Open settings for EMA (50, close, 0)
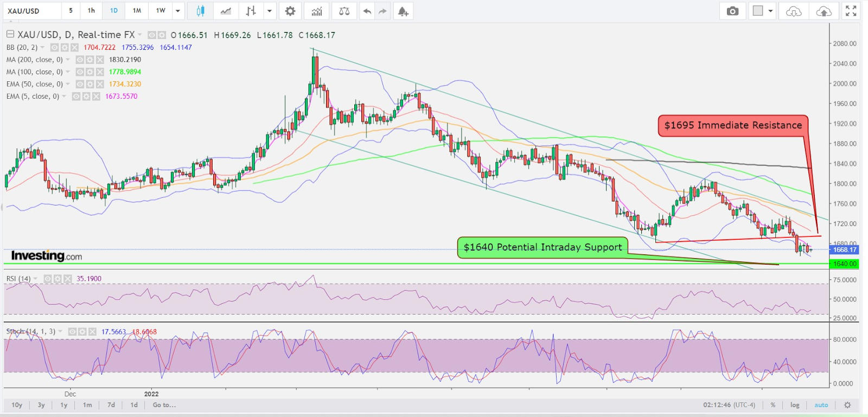 (x=90, y=84)
